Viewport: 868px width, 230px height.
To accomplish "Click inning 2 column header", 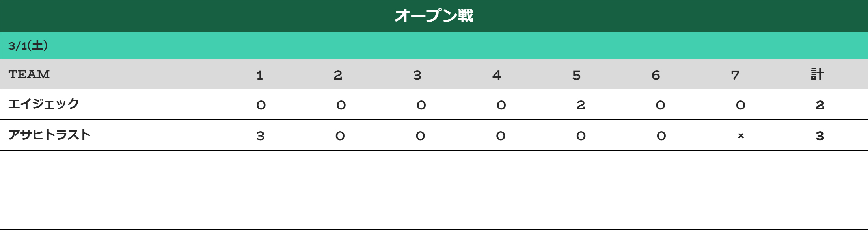I will (x=338, y=75).
